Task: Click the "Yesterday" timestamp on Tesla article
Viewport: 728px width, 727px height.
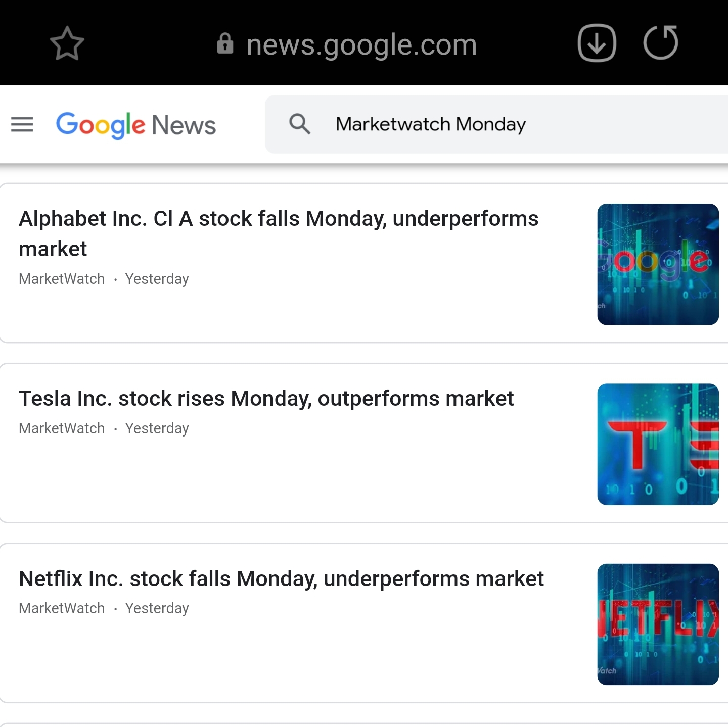Action: pyautogui.click(x=157, y=428)
